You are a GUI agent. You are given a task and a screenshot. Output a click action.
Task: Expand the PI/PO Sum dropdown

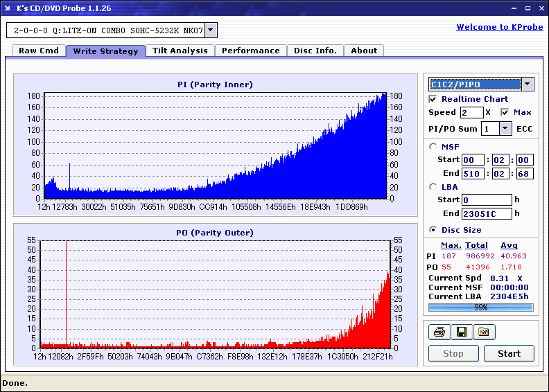click(505, 129)
